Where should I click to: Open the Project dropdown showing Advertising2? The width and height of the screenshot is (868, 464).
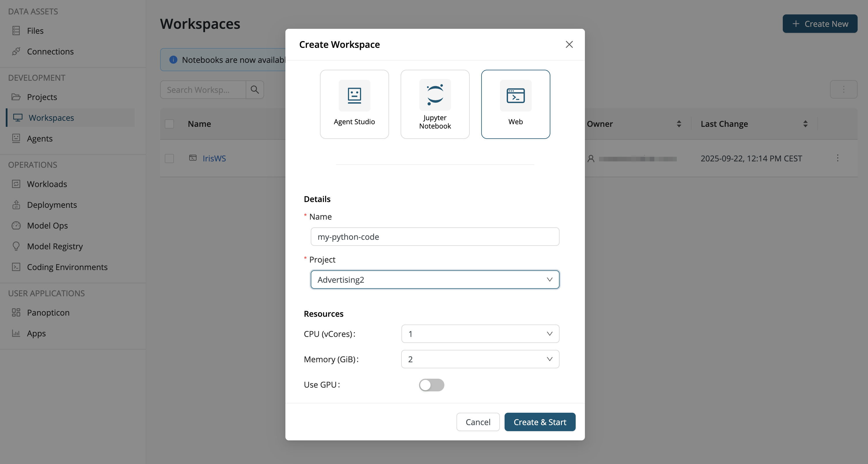pyautogui.click(x=435, y=280)
